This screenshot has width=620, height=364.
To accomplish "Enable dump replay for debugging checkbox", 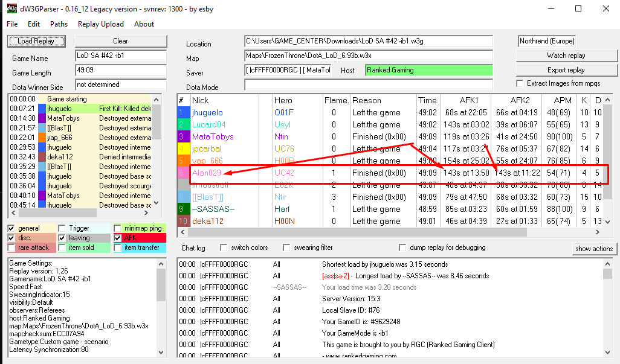I will point(402,247).
